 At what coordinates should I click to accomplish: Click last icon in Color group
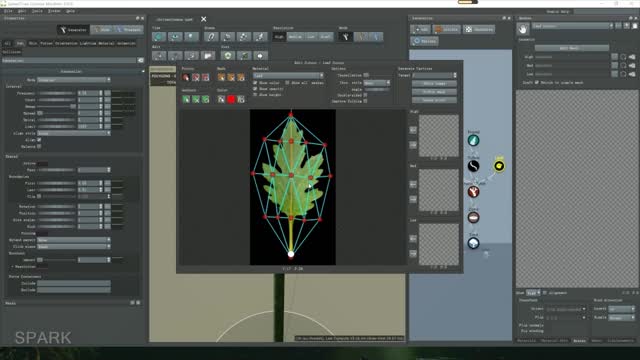[241, 99]
